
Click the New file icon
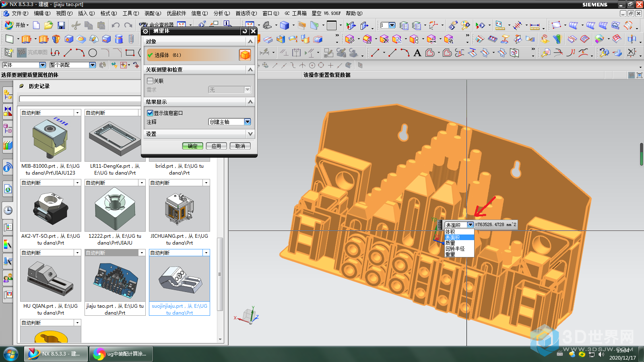tap(36, 25)
